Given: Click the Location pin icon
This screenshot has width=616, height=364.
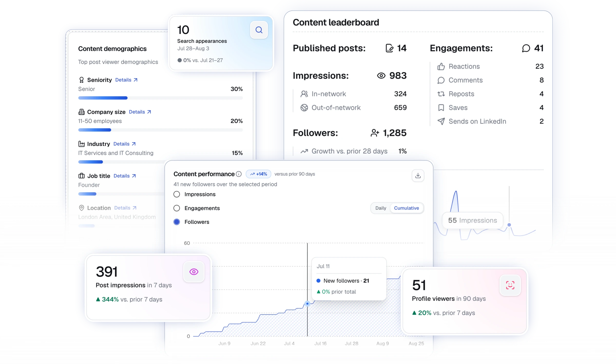Looking at the screenshot, I should (81, 208).
